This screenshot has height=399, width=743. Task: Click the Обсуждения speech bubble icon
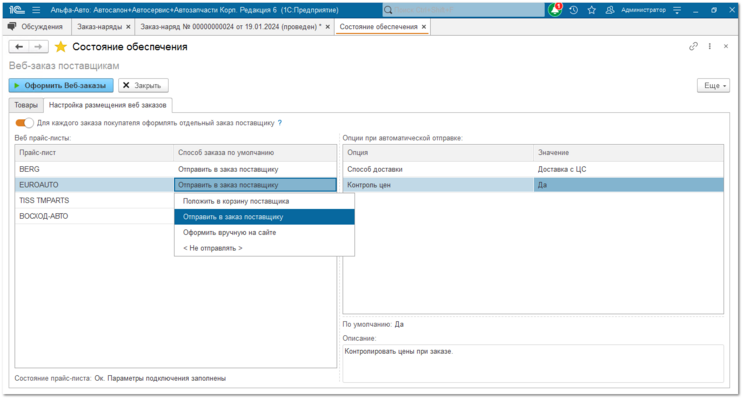click(x=12, y=27)
